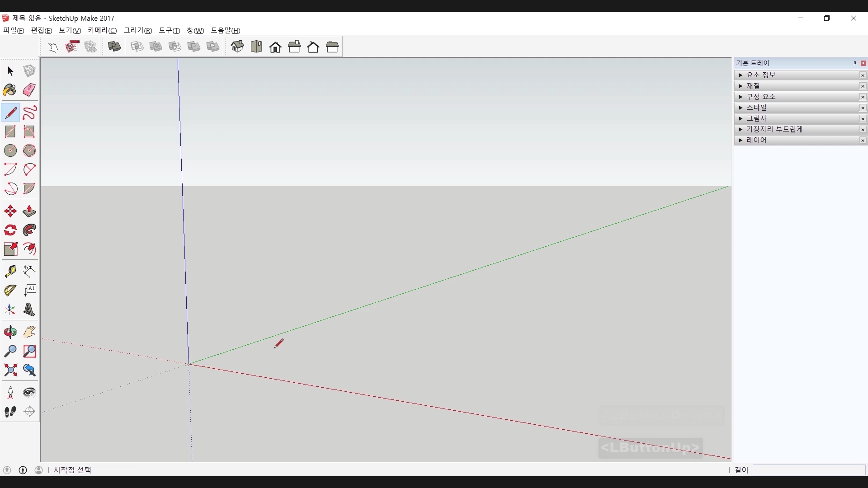Choose the Paint Bucket tool

[x=10, y=90]
